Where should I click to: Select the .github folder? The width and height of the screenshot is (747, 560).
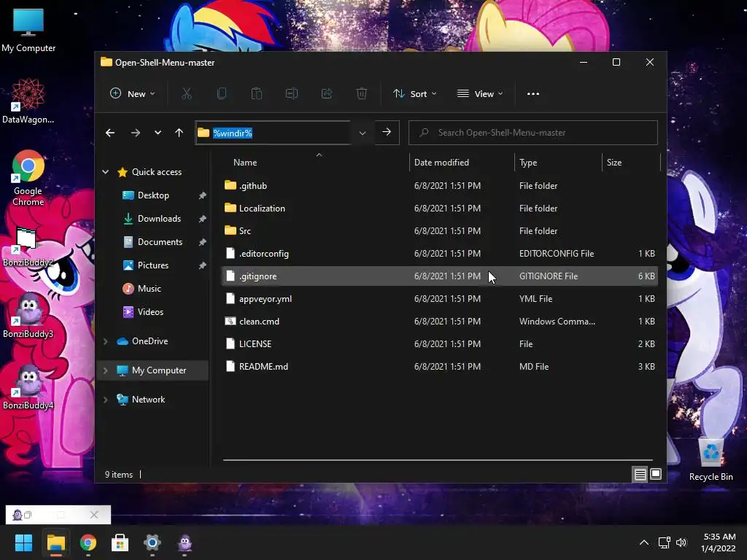(x=440, y=186)
